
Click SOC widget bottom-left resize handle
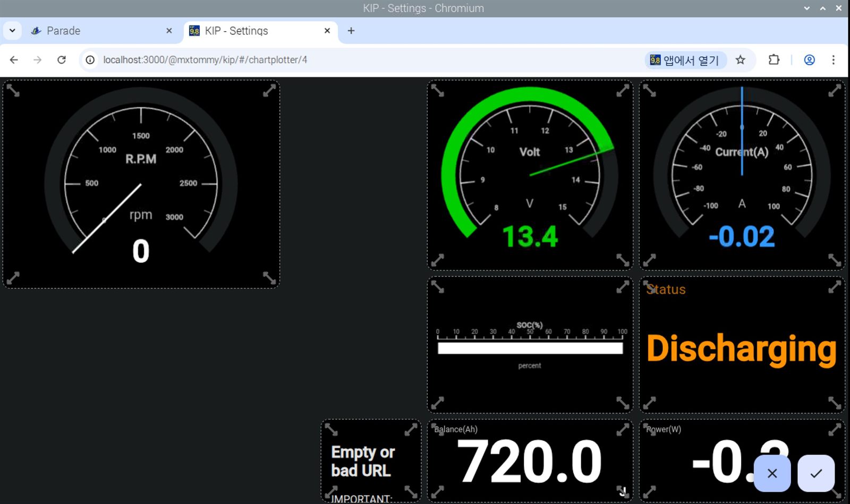(438, 403)
